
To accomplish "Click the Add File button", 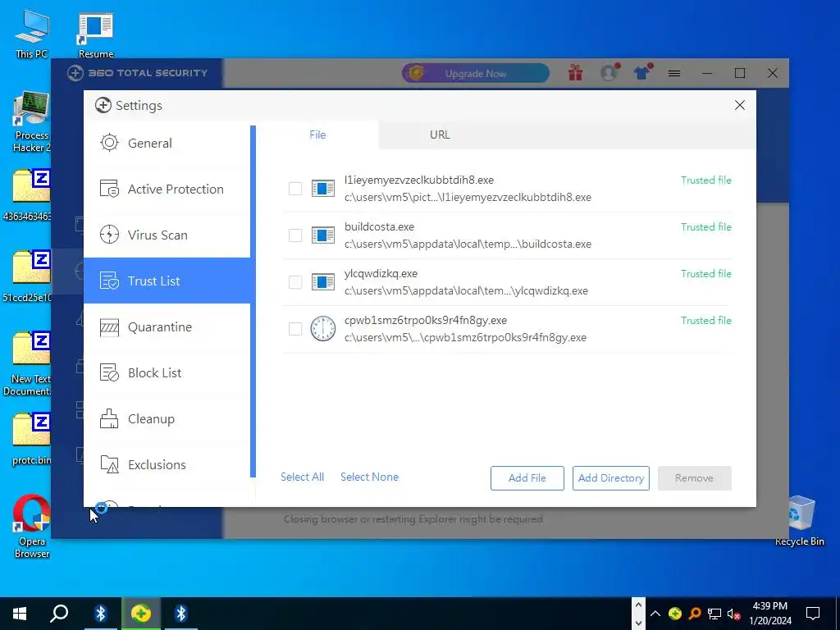I will (x=527, y=478).
